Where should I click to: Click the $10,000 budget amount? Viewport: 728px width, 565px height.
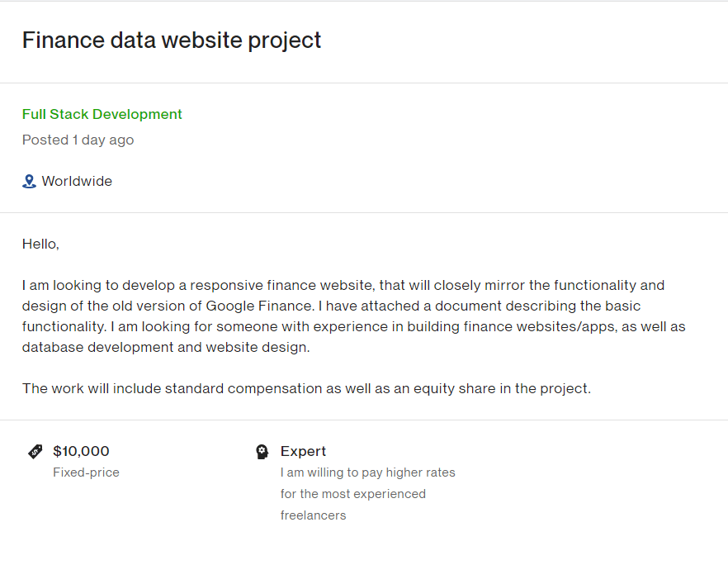point(81,451)
